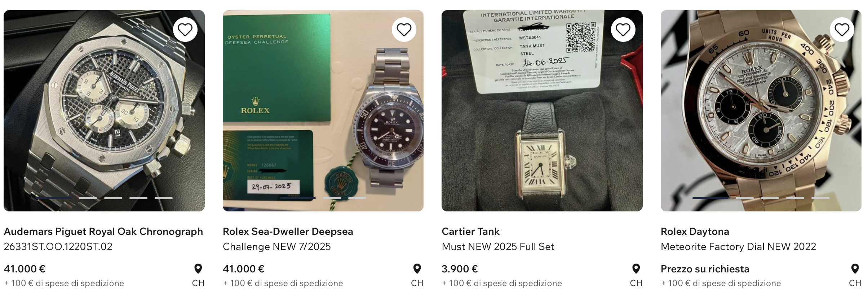Favorite the Cartier Tank listing
The width and height of the screenshot is (868, 298).
(623, 30)
